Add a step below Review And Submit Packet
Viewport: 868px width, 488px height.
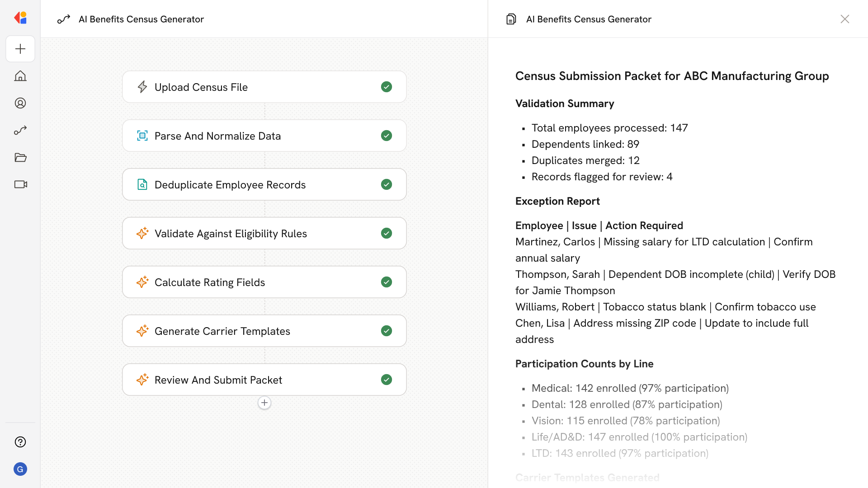(x=264, y=403)
